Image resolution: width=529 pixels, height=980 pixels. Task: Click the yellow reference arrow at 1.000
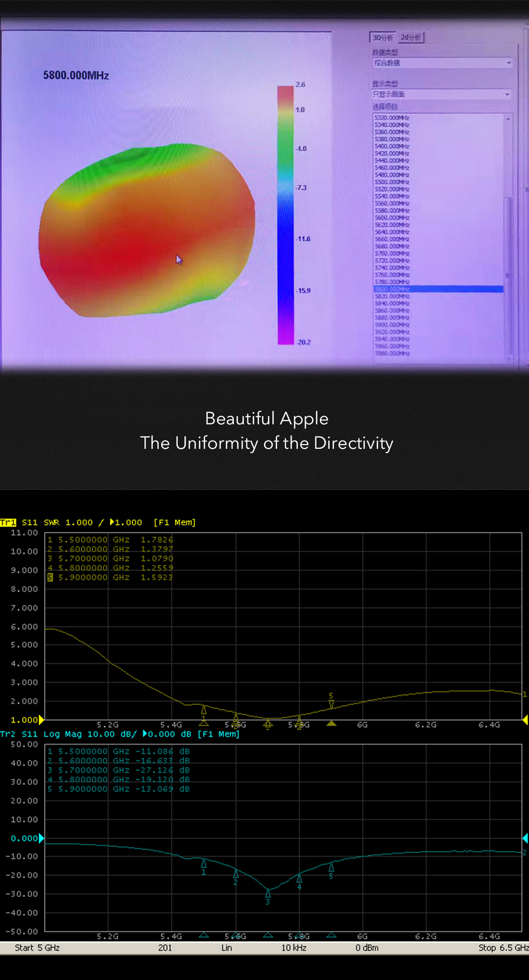pos(42,720)
